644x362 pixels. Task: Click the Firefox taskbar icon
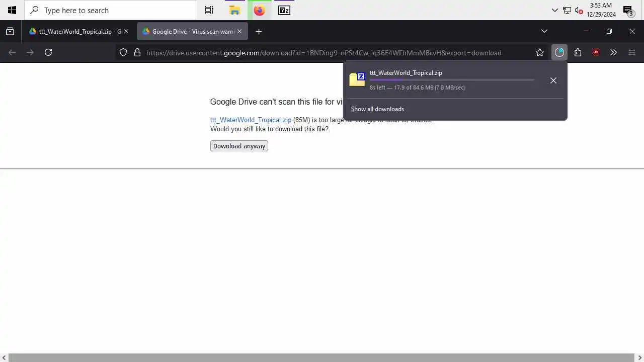tap(259, 10)
